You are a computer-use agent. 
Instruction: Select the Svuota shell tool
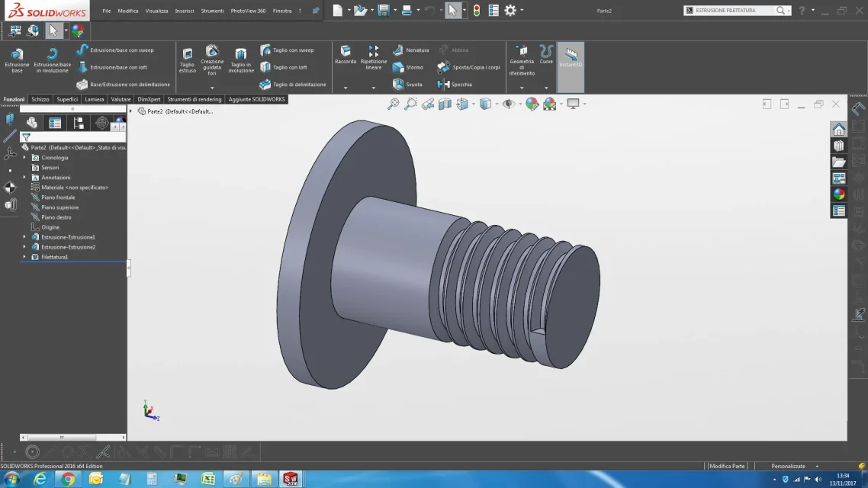[407, 84]
